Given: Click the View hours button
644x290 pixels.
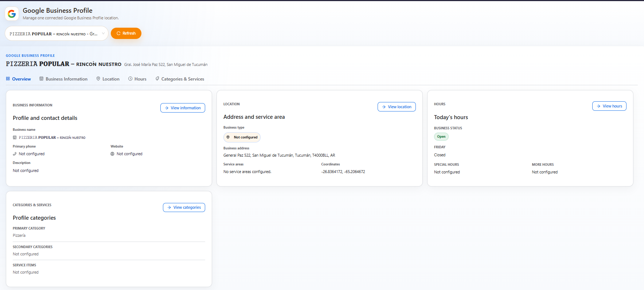Looking at the screenshot, I should point(609,106).
